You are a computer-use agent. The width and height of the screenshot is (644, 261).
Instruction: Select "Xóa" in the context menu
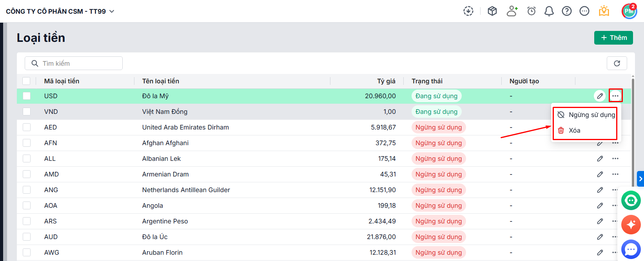(574, 130)
